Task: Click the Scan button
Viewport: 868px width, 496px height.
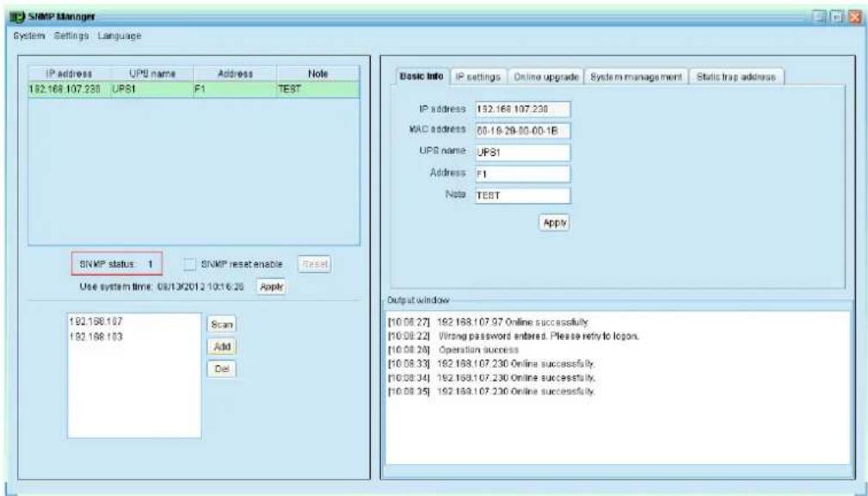Action: [221, 325]
